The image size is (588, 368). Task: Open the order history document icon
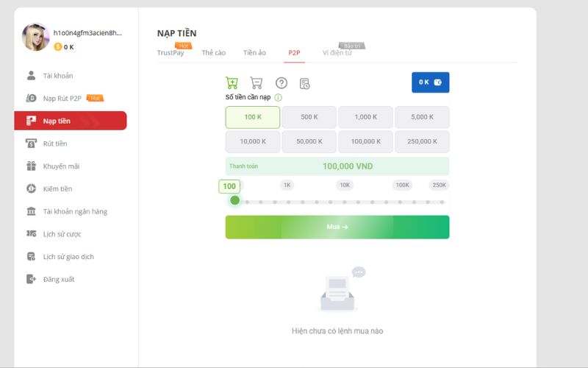pos(304,83)
